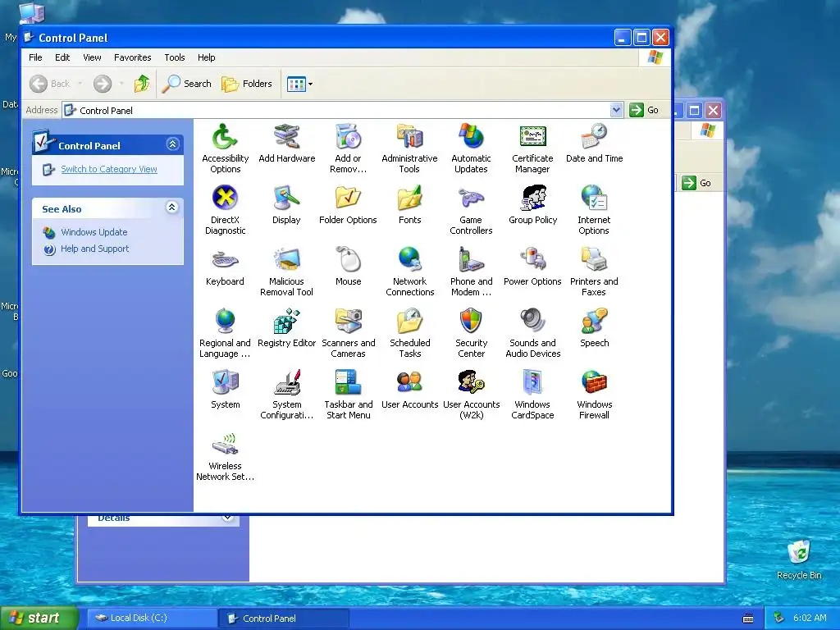Click the Start button
The height and width of the screenshot is (630, 840).
pyautogui.click(x=39, y=619)
